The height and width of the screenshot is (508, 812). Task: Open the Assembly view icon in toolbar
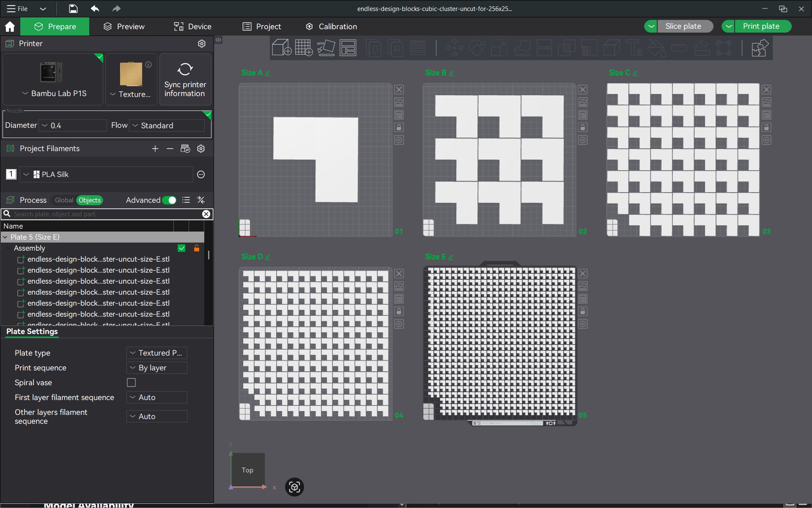tap(760, 48)
